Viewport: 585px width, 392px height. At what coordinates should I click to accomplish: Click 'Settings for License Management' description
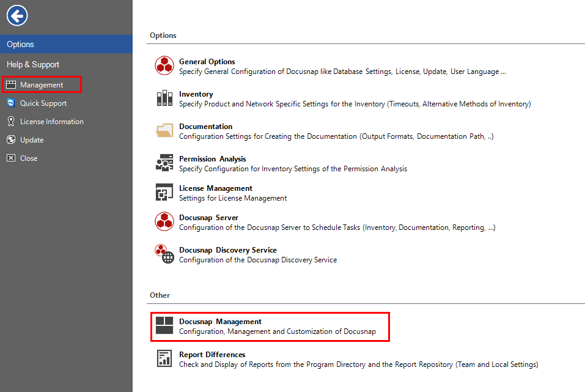click(233, 198)
